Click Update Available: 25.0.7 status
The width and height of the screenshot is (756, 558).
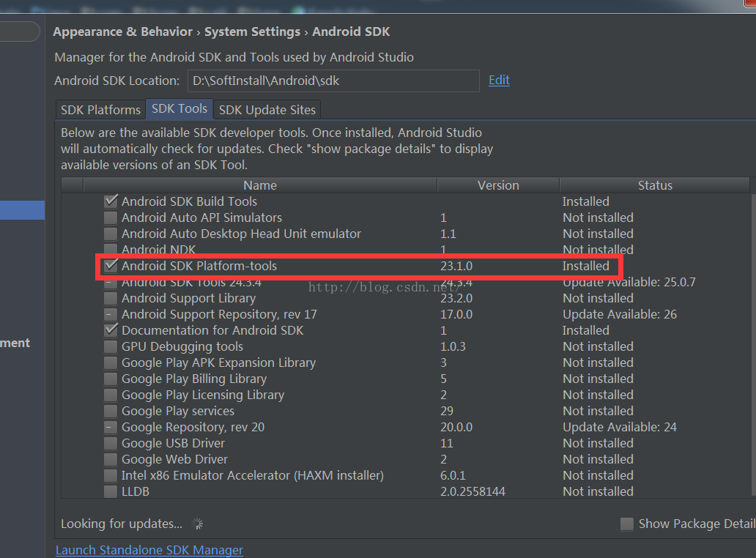pos(629,282)
